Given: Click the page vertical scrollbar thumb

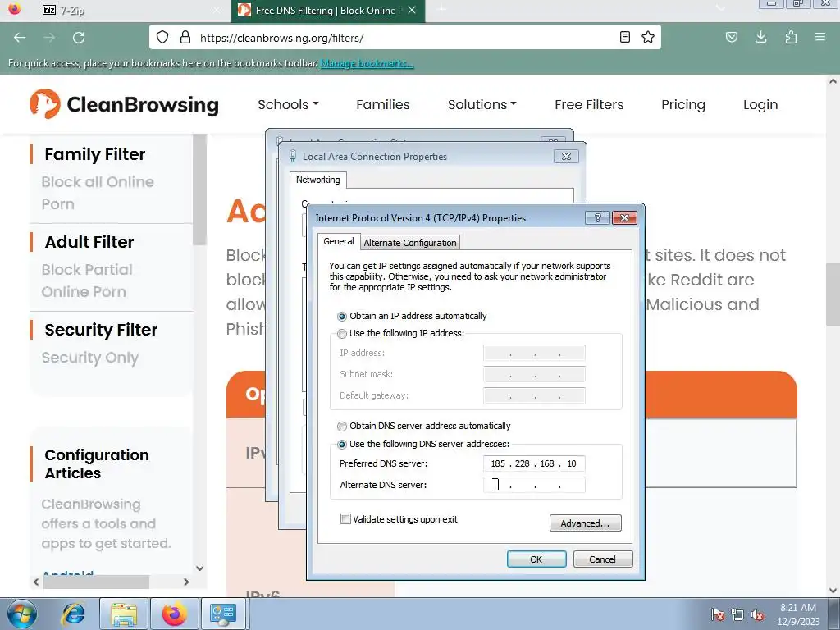Looking at the screenshot, I should click(833, 294).
